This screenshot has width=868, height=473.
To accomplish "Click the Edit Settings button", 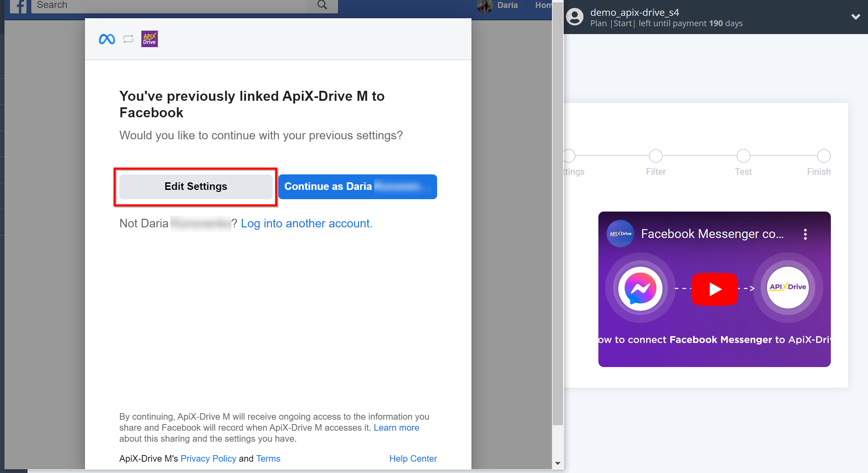I will [x=196, y=186].
